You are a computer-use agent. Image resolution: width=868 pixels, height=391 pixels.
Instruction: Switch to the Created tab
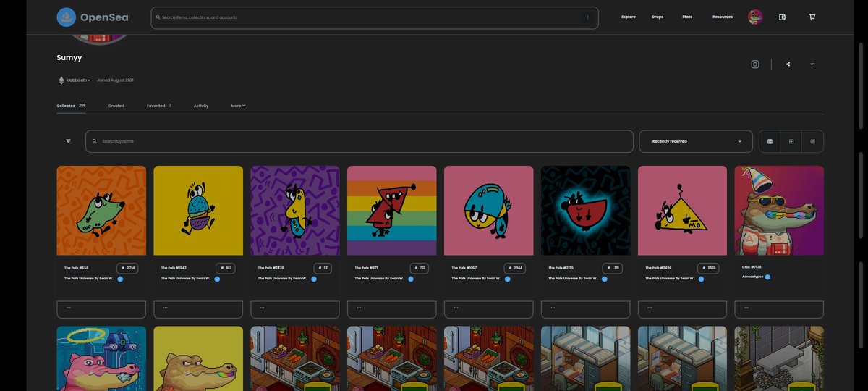(x=116, y=106)
